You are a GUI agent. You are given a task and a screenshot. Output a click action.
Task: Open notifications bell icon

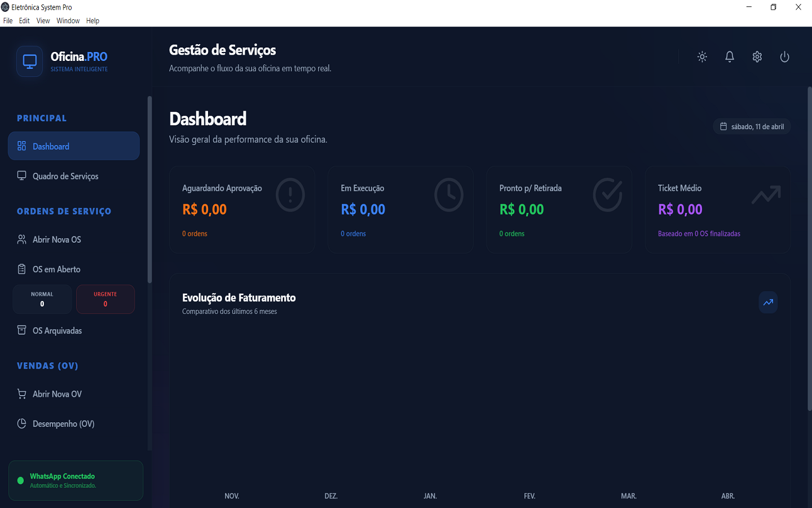(730, 56)
